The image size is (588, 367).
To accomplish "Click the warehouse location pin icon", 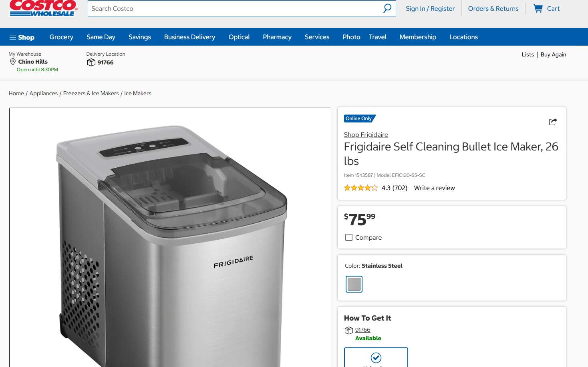I will point(13,62).
